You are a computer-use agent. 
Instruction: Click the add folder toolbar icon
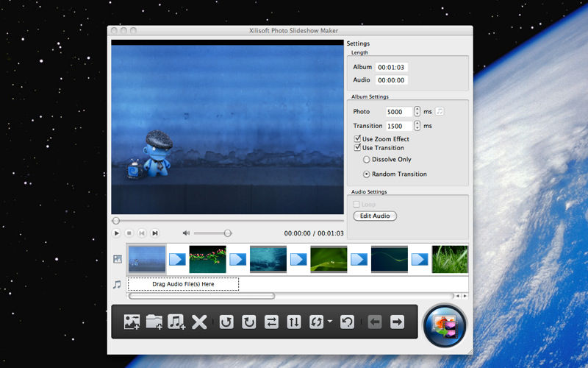(x=154, y=322)
